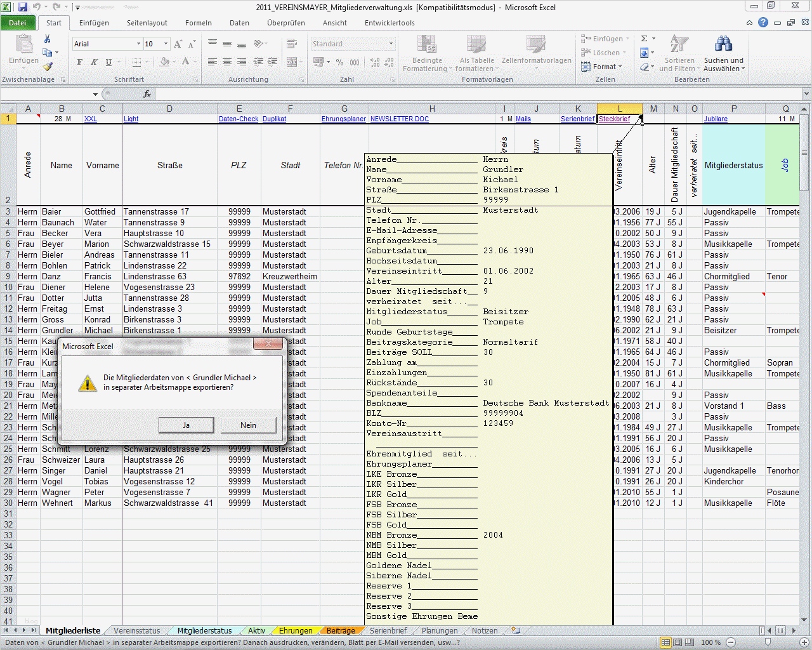Expand the font size dropdown

166,43
